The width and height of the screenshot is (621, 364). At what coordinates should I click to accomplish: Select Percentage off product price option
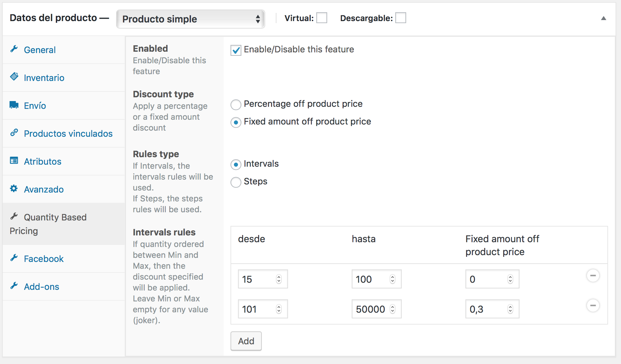(x=236, y=104)
